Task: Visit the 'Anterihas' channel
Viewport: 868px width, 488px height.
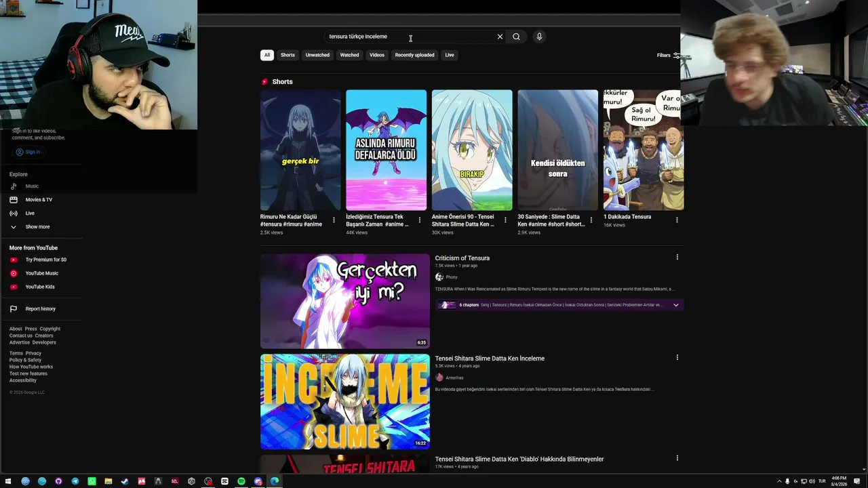Action: [455, 378]
